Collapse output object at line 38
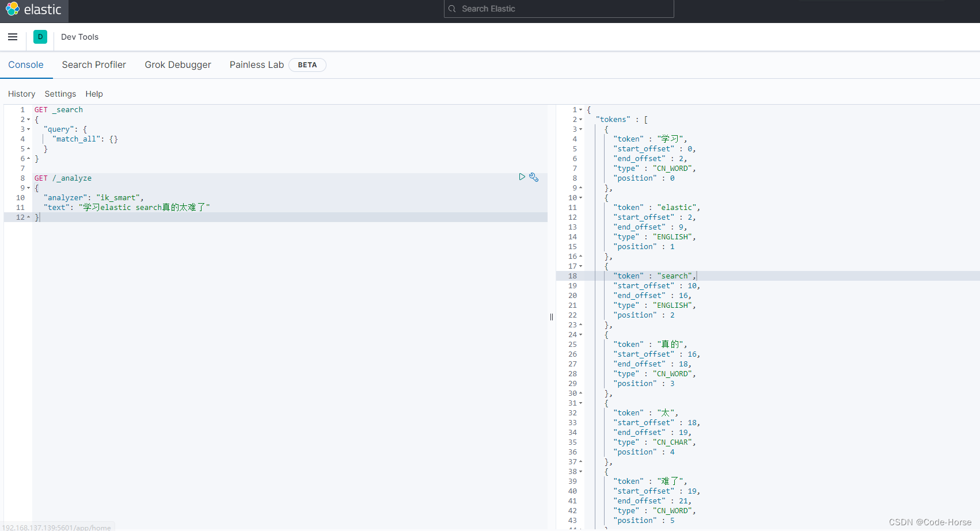Viewport: 980px width, 531px height. (x=580, y=472)
